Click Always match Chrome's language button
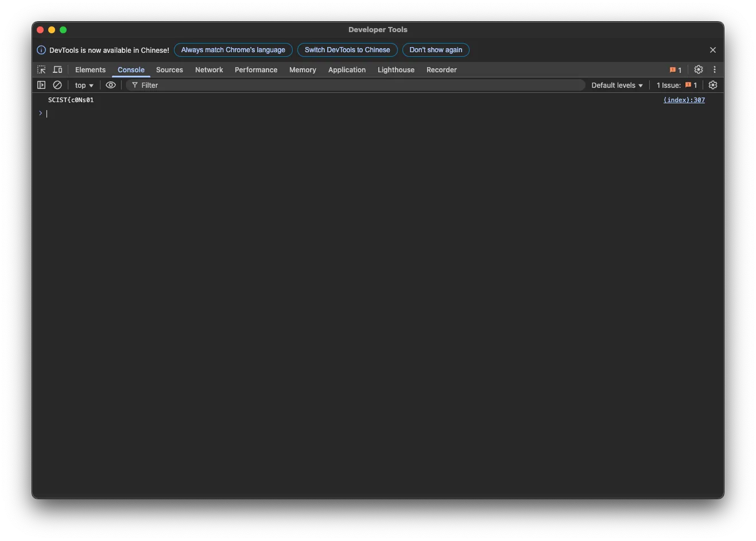756x541 pixels. pyautogui.click(x=233, y=50)
